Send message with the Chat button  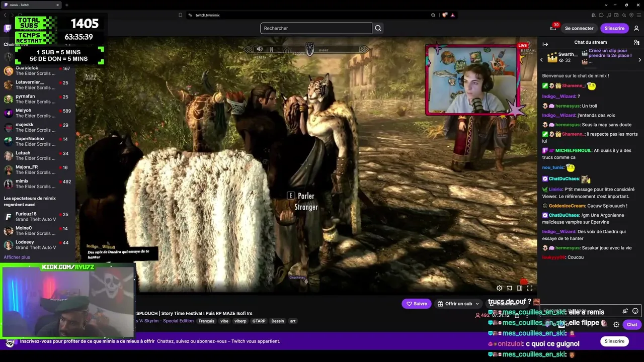point(632,325)
